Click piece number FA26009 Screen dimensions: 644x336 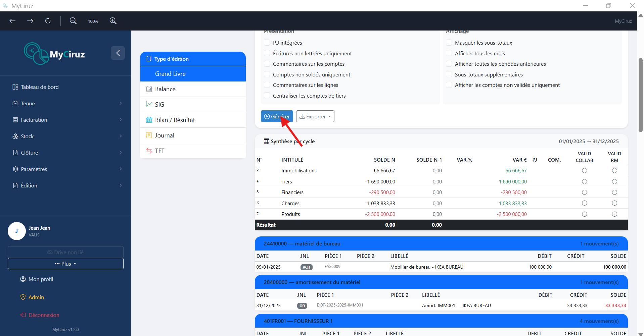pos(332,267)
